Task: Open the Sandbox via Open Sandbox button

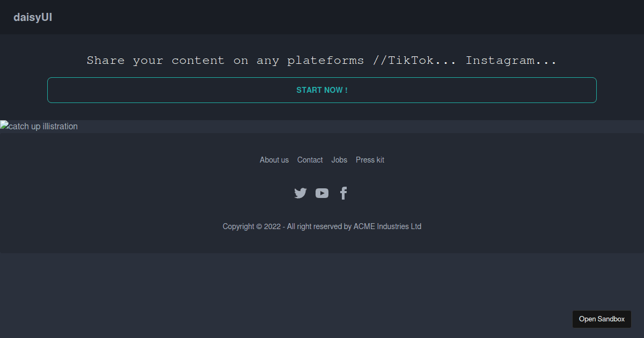Action: pos(602,319)
